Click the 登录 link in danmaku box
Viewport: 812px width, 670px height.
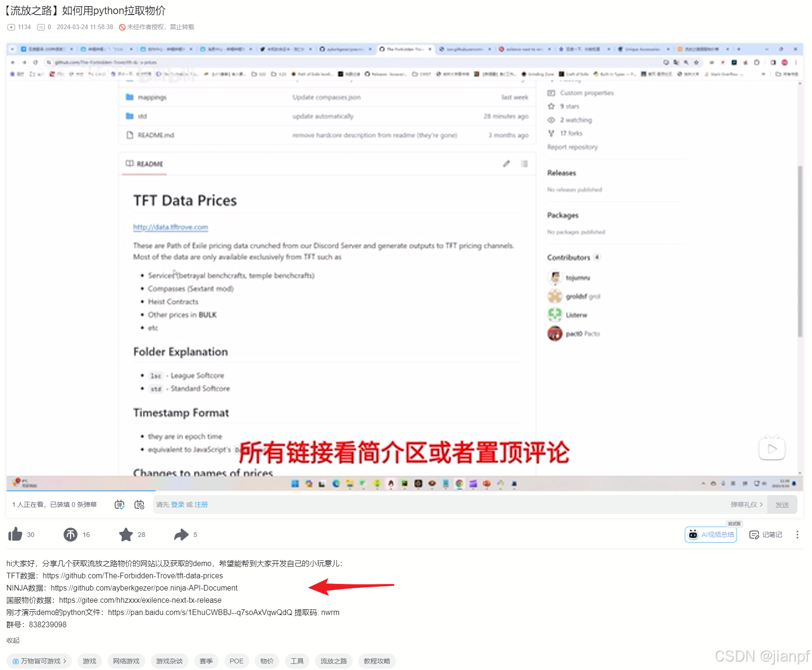(x=177, y=504)
